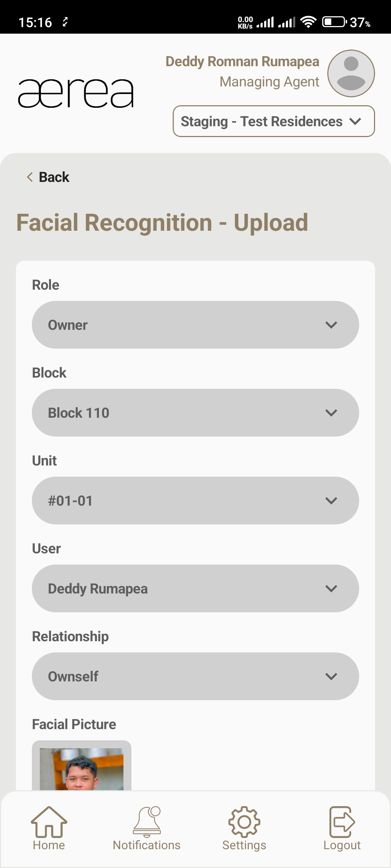
Task: Open the Staging - Test Residences dropdown
Action: pyautogui.click(x=274, y=122)
